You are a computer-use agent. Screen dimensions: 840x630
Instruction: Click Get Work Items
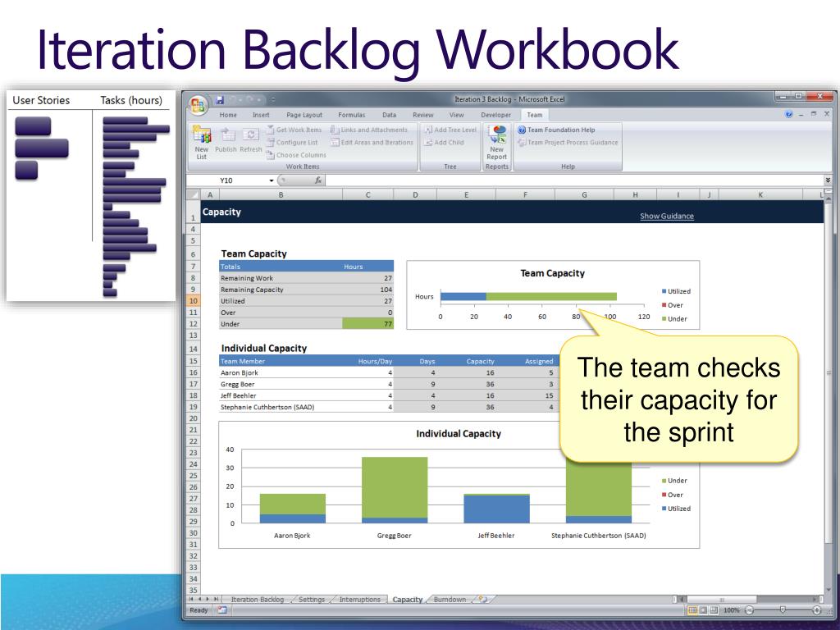pos(294,130)
